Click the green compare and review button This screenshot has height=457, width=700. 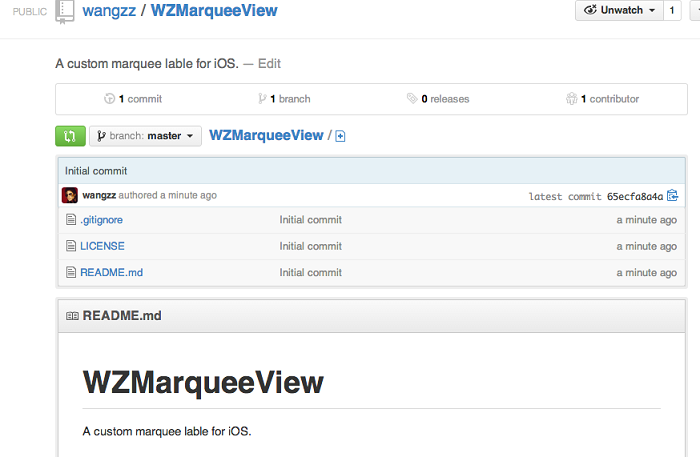click(70, 136)
